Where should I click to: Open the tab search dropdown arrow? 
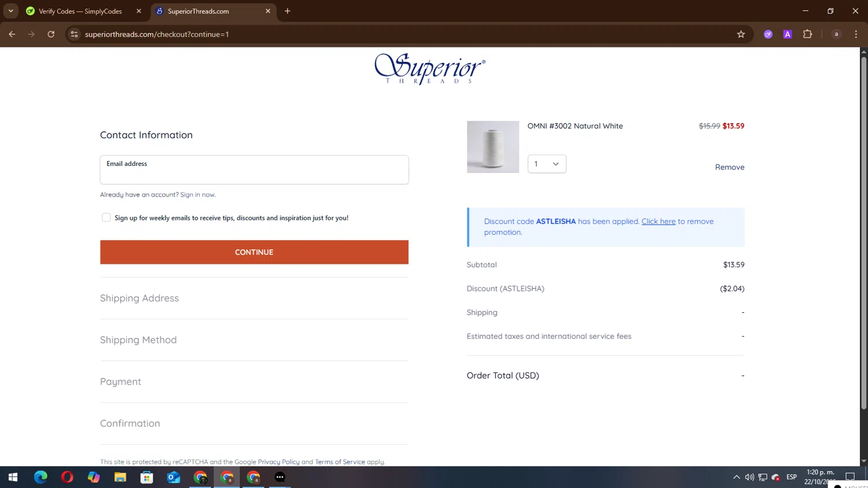tap(10, 11)
